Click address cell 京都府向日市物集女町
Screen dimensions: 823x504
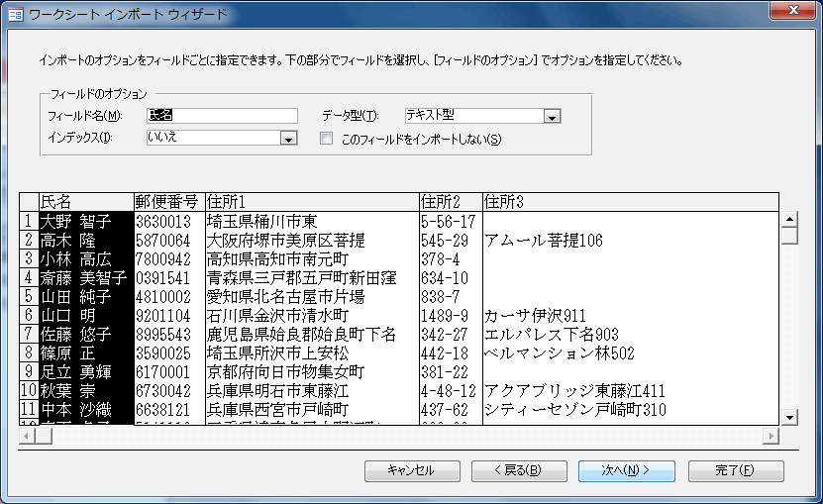(x=312, y=372)
